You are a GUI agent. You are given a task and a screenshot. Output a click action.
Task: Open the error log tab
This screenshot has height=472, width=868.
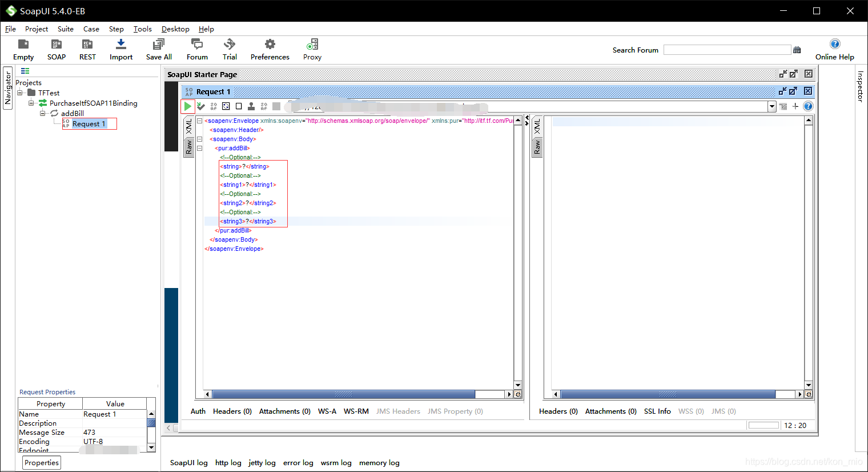click(x=298, y=462)
